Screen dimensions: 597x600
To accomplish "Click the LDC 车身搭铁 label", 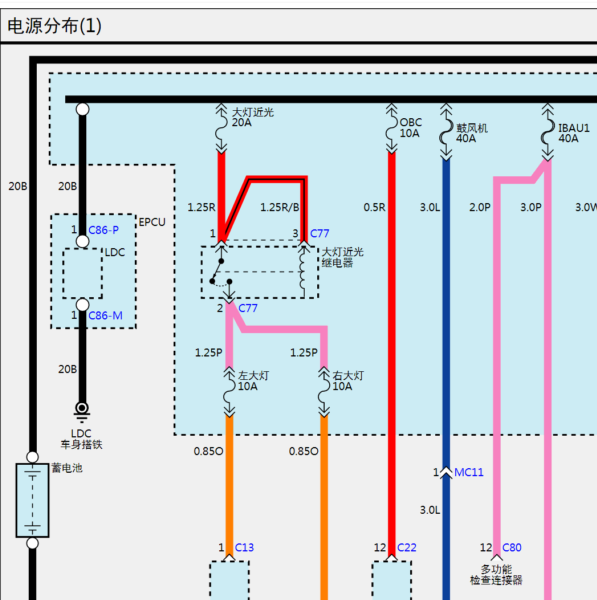I will (x=82, y=439).
